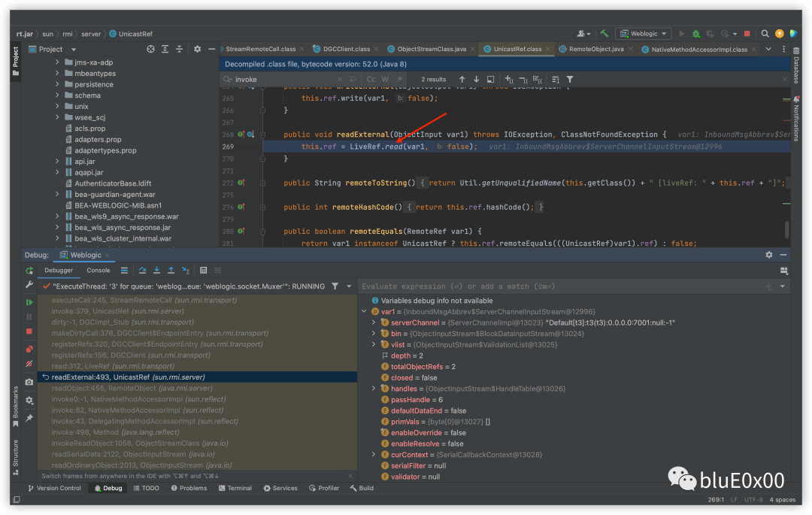The height and width of the screenshot is (515, 812).
Task: Toggle Match Case in the find bar
Action: click(371, 79)
